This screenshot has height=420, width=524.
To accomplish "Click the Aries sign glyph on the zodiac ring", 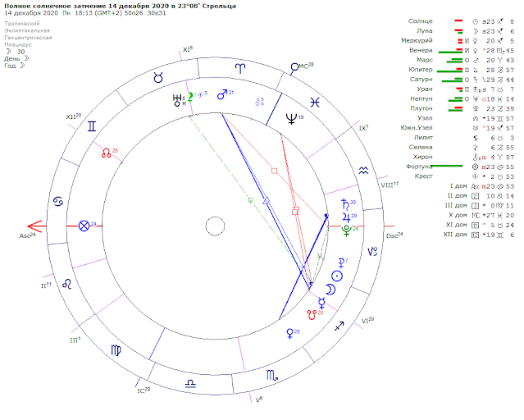I will 240,69.
